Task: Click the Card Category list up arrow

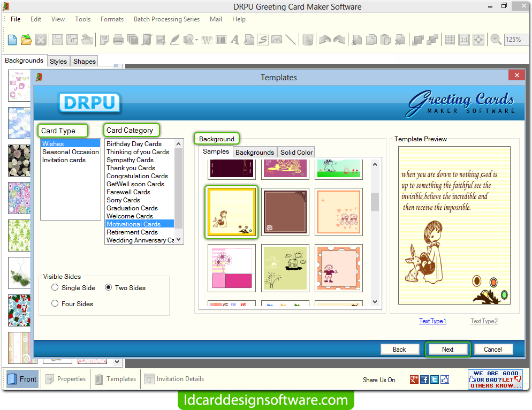Action: (179, 144)
